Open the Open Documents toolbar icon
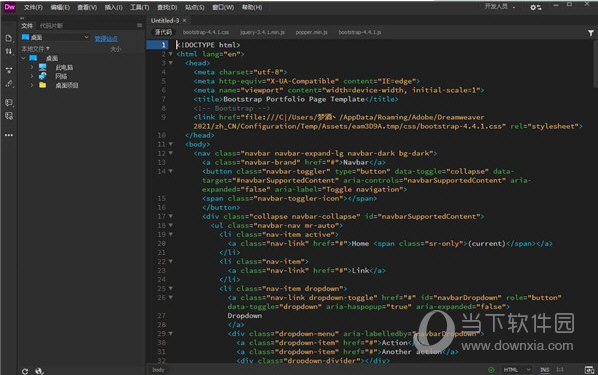Screen dimensions: 598x375 pyautogui.click(x=9, y=38)
